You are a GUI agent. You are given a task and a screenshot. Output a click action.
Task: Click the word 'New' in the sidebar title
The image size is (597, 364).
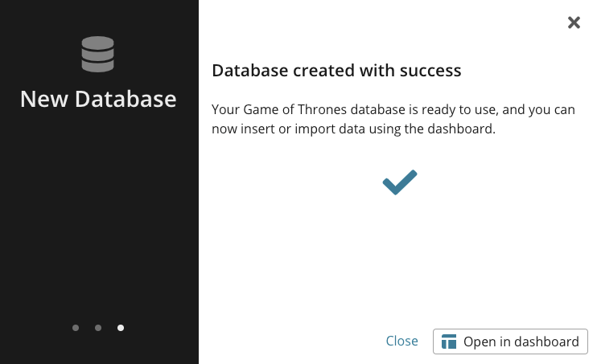point(44,99)
